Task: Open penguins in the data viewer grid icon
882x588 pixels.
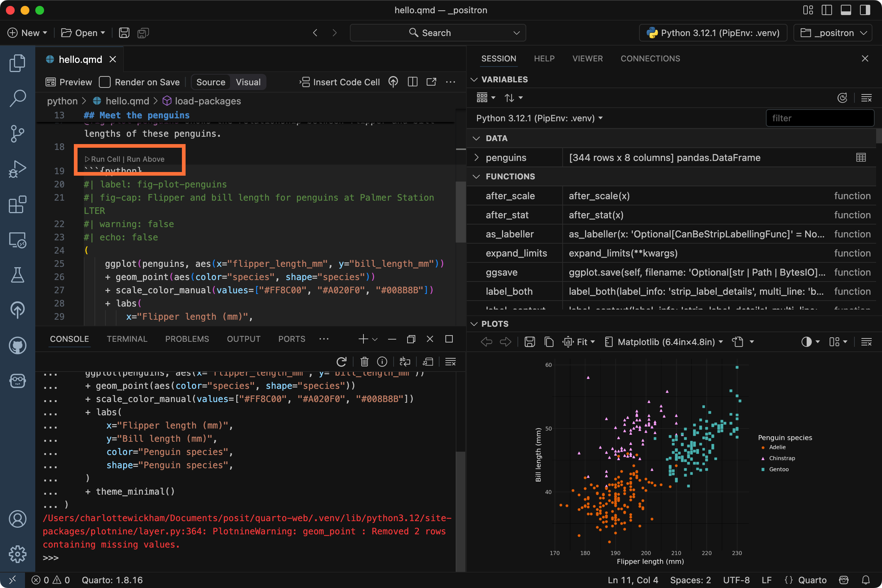Action: pyautogui.click(x=861, y=157)
